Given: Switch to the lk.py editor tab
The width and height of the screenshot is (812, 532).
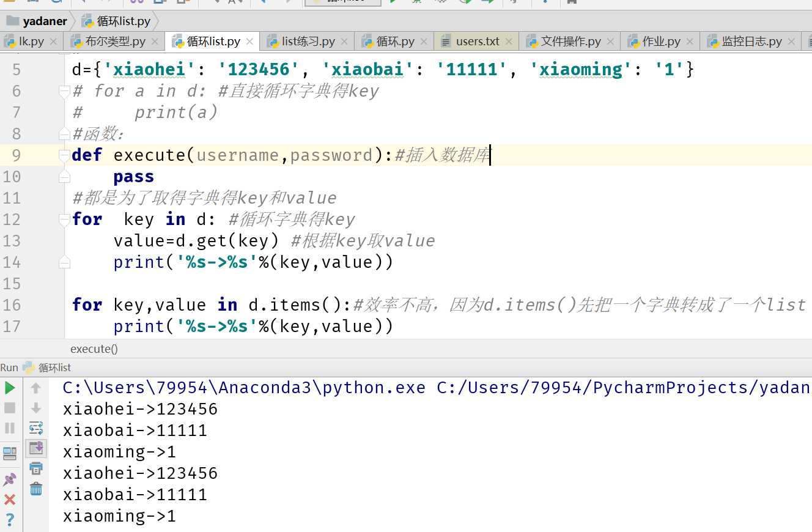Looking at the screenshot, I should point(31,42).
